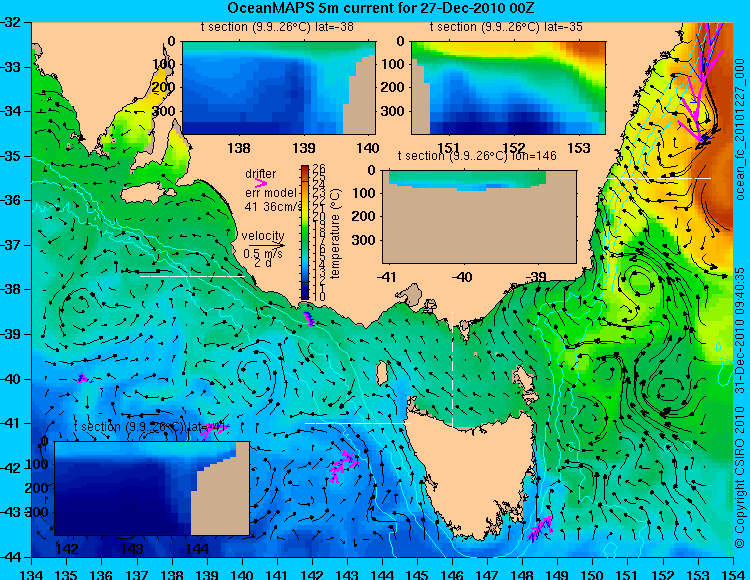Screen dimensions: 750x580
Task: Open the lon=146 temperature section plot
Action: pyautogui.click(x=479, y=217)
